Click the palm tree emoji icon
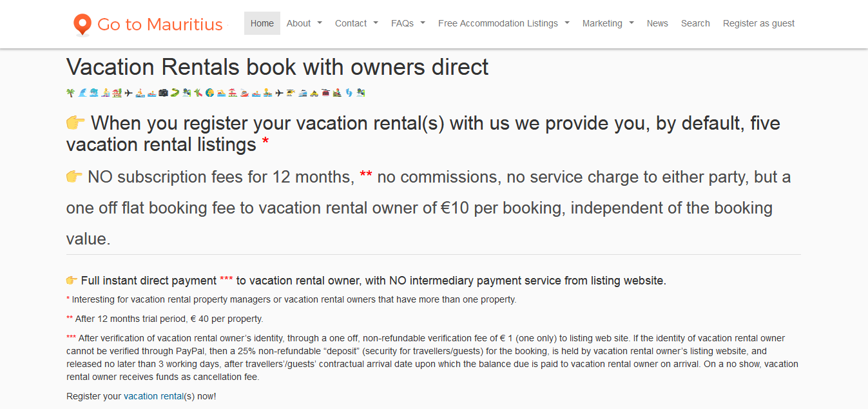 click(x=70, y=93)
